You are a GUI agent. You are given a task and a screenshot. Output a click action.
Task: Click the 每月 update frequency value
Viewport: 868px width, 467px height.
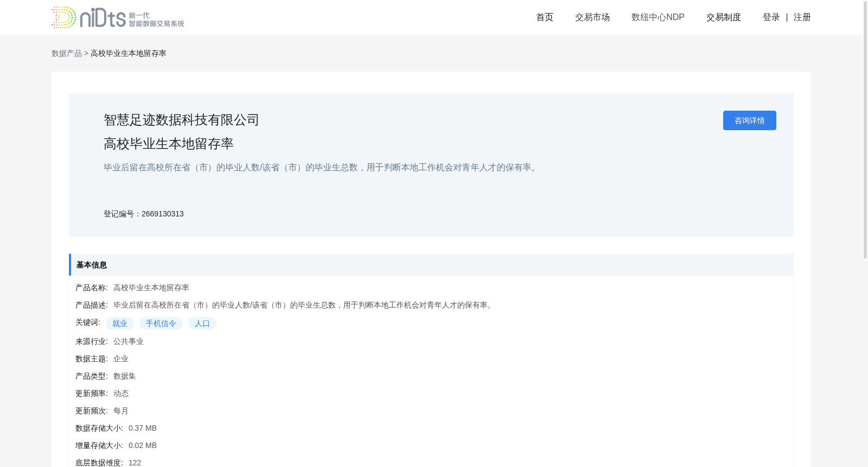click(x=121, y=411)
